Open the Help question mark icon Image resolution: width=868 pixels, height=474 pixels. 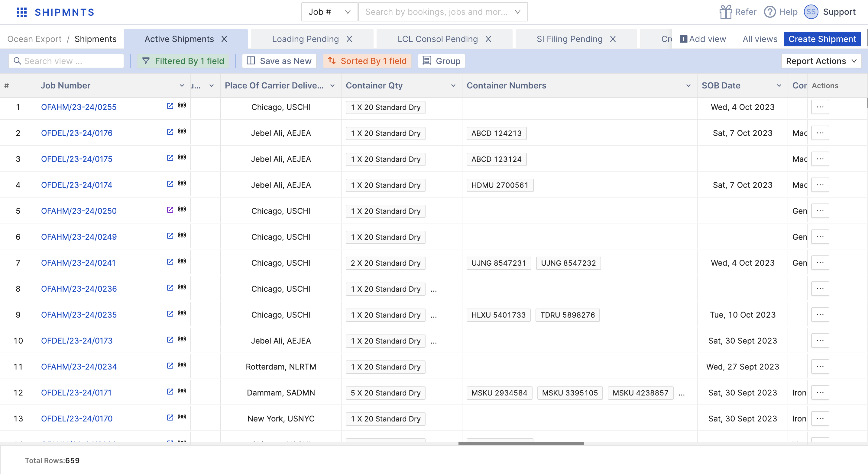tap(769, 12)
